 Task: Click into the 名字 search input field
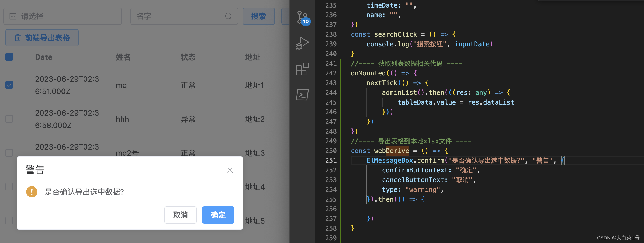tap(184, 16)
